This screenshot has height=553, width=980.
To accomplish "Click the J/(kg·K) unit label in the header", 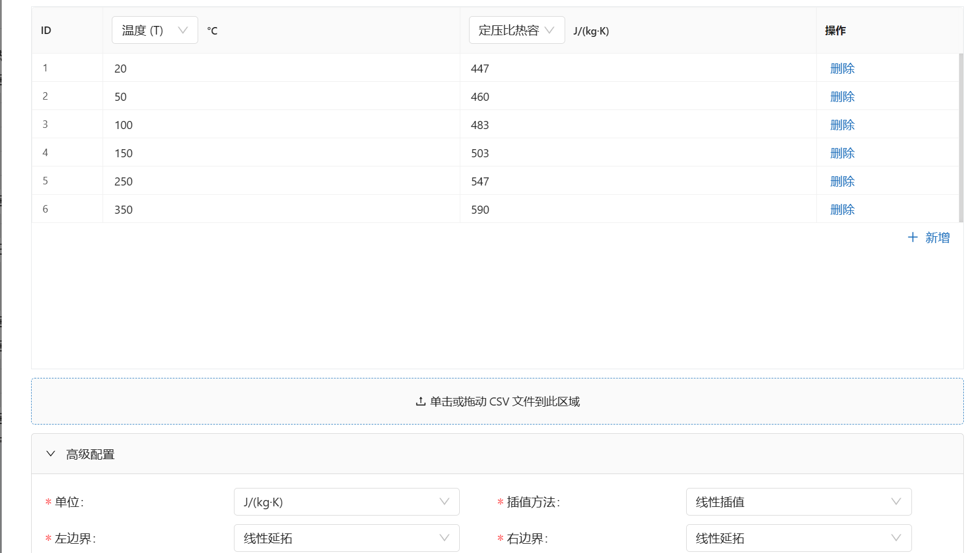I will (591, 31).
